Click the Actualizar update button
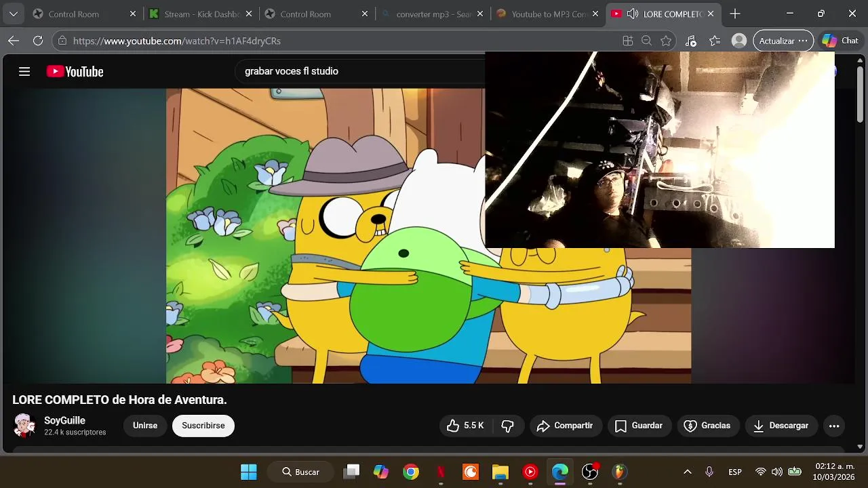The image size is (868, 488). tap(783, 41)
